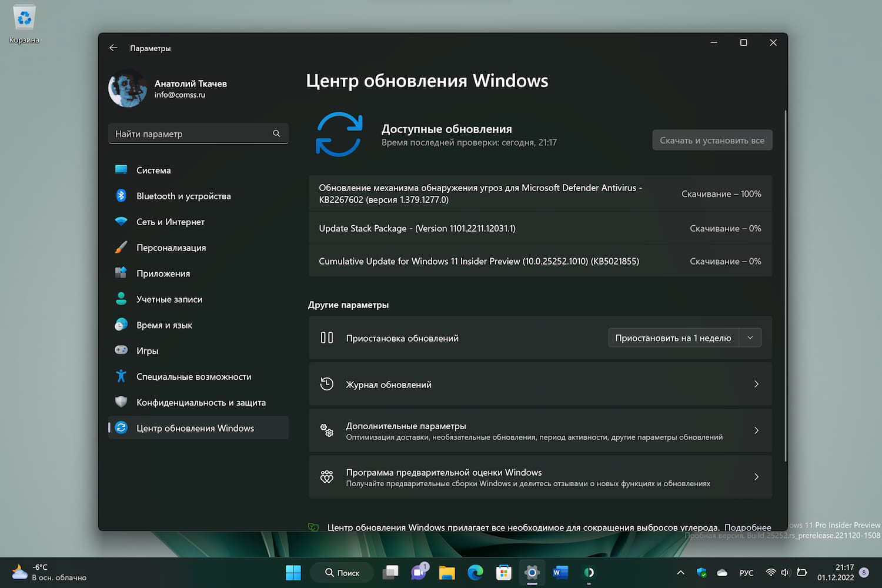Click the history icon for Журнал обновлений

[327, 384]
